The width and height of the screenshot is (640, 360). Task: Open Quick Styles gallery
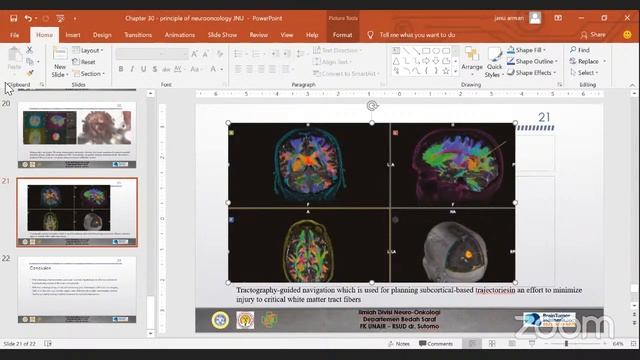(494, 62)
